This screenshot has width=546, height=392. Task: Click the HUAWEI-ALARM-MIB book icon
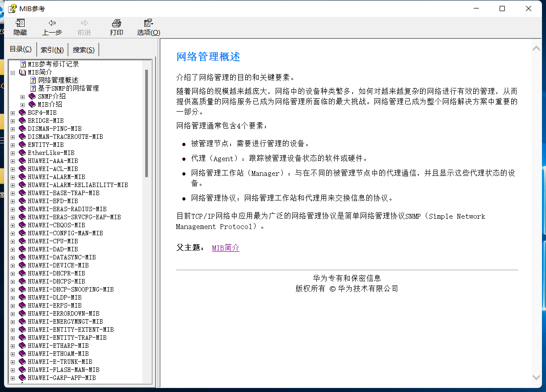[22, 177]
